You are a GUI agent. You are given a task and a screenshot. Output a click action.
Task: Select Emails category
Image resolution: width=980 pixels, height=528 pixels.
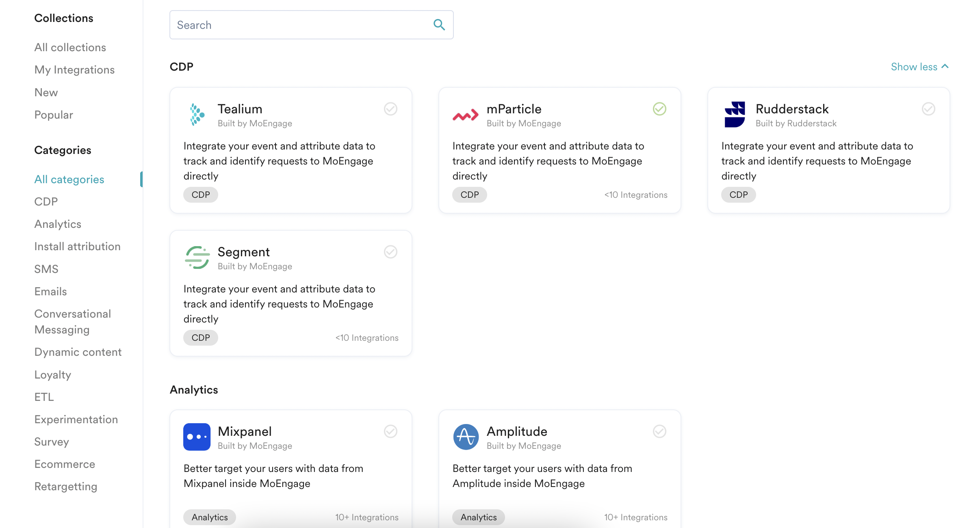[50, 292]
